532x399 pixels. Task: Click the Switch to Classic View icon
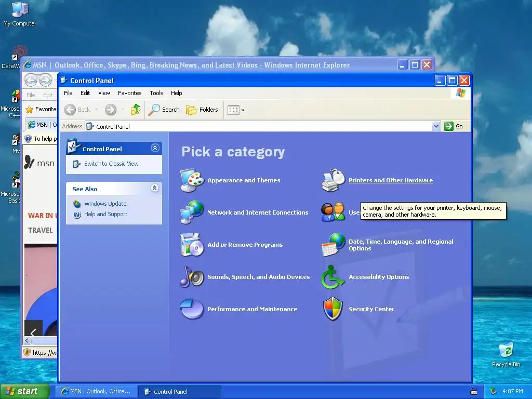coord(76,164)
